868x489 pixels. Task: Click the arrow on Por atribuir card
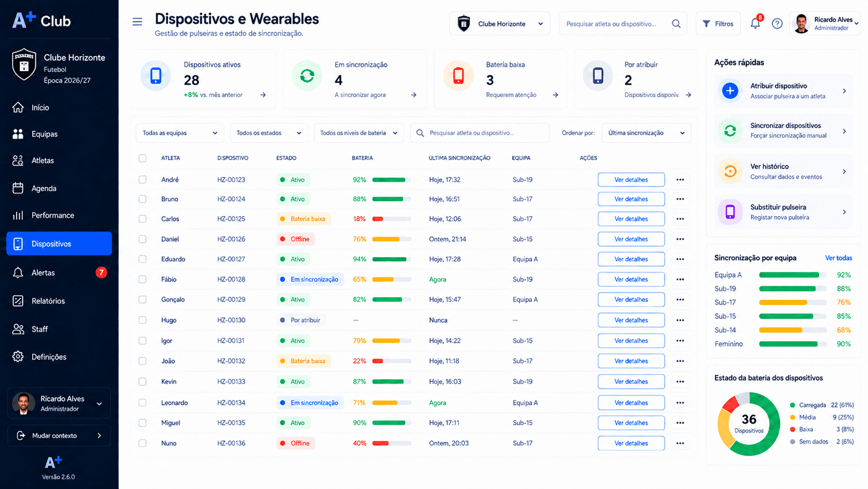click(x=688, y=95)
